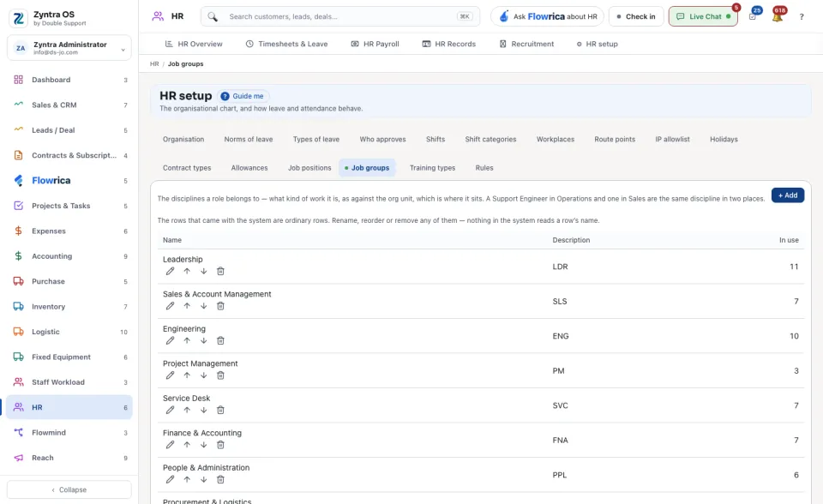Click the ENG description cell
This screenshot has height=504, width=823.
tap(561, 336)
